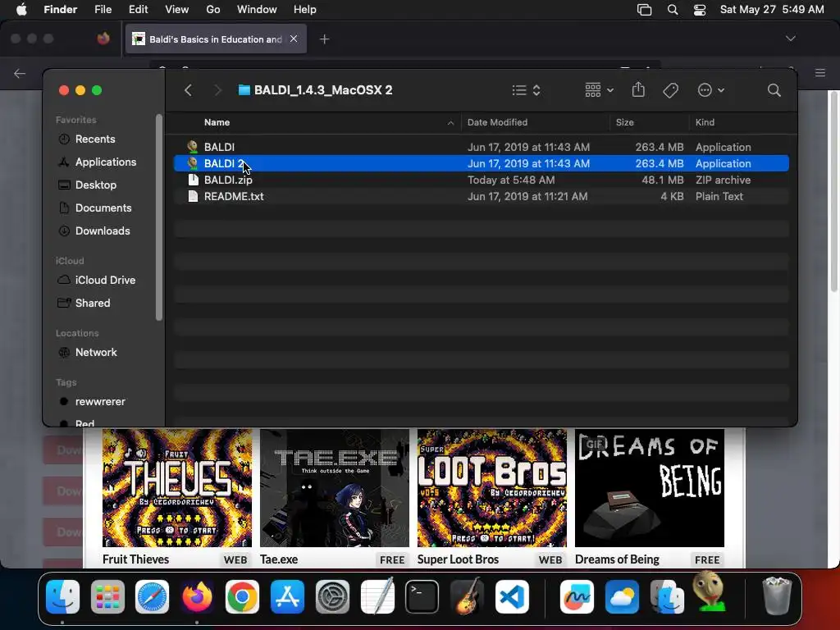Viewport: 840px width, 630px height.
Task: Open App Store from the Dock
Action: point(287,596)
